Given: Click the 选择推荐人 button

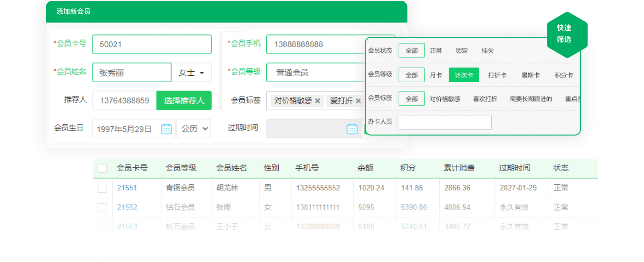Looking at the screenshot, I should (x=184, y=101).
